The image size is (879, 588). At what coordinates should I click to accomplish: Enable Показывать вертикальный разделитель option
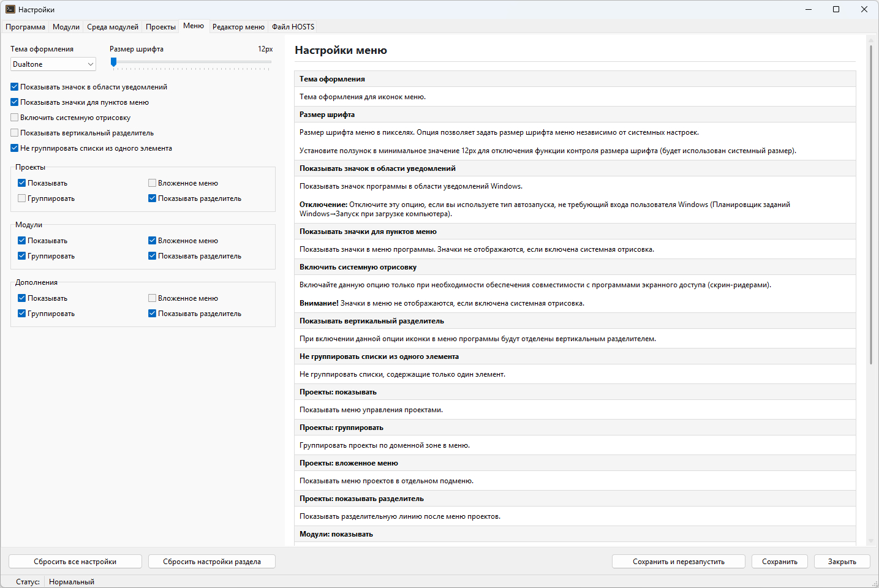pos(15,133)
